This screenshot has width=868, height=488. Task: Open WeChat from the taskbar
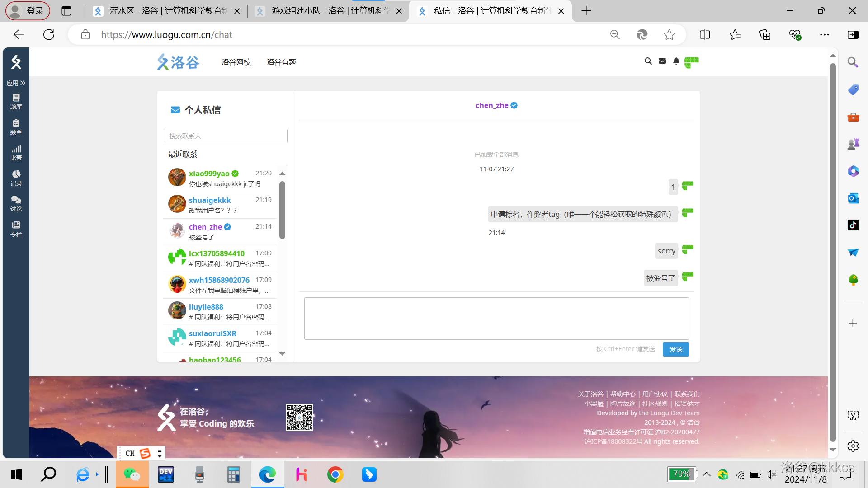click(x=132, y=474)
